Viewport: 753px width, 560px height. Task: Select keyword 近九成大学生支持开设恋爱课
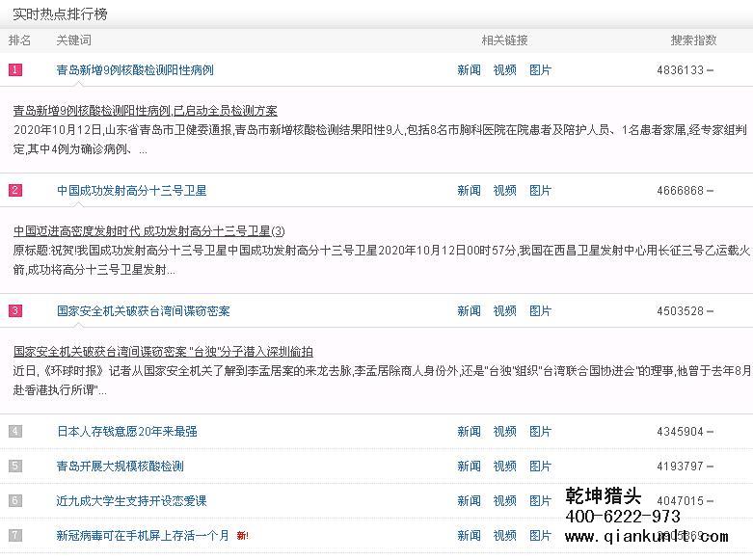pos(131,501)
